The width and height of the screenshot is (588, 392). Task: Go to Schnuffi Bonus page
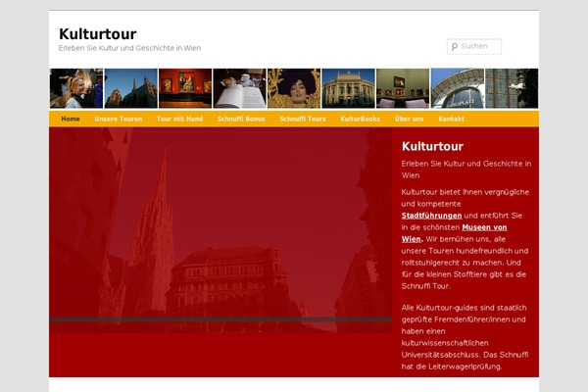(241, 119)
